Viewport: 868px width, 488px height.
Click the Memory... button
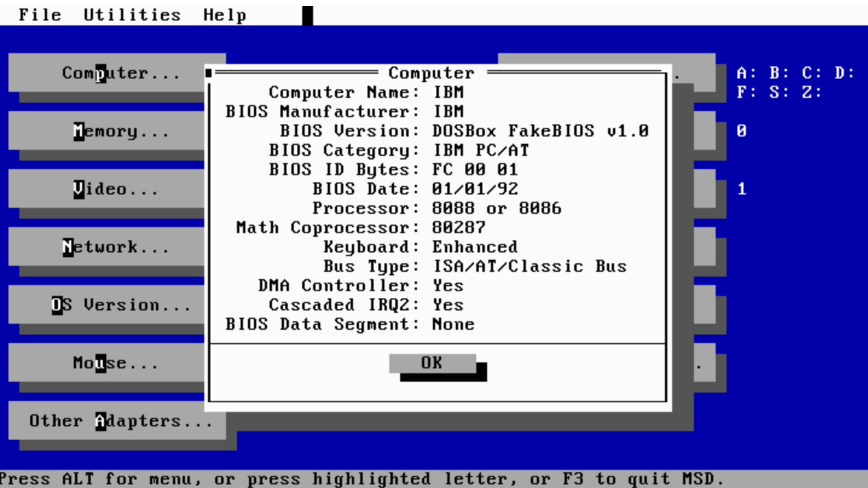(x=106, y=131)
